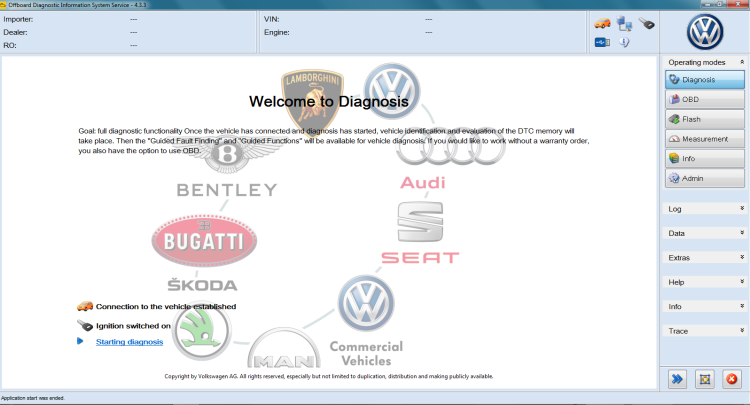The height and width of the screenshot is (405, 750).
Task: Click the 'Importer:' label
Action: (18, 19)
